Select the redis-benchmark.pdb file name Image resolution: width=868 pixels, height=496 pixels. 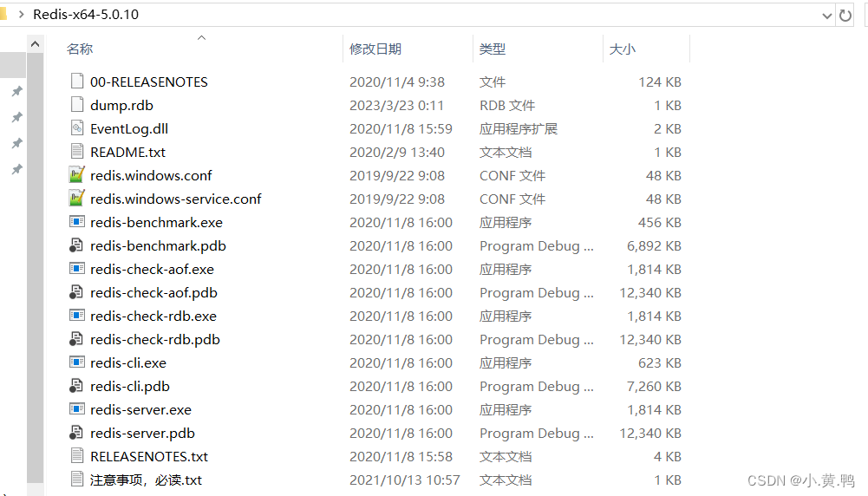coord(158,245)
